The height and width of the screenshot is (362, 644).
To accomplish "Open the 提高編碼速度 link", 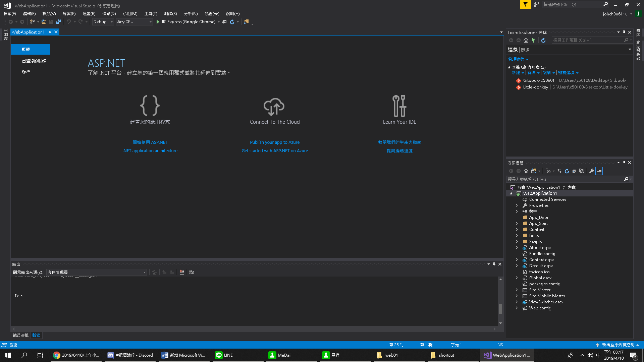I will (399, 151).
